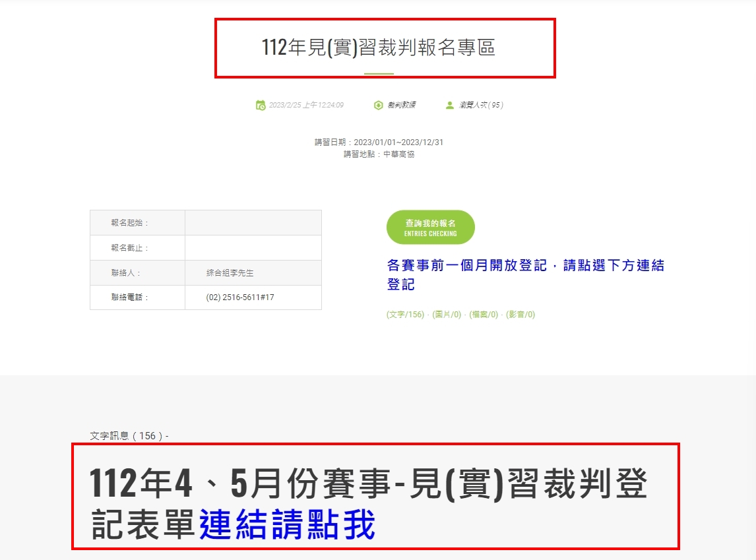The width and height of the screenshot is (756, 560).
Task: Open the 裁判教練 category link
Action: [402, 105]
